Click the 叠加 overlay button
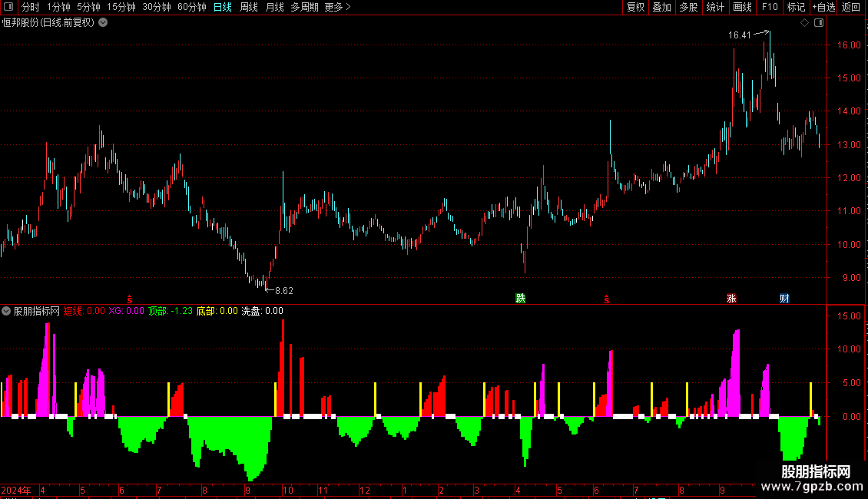The image size is (868, 499). click(661, 7)
